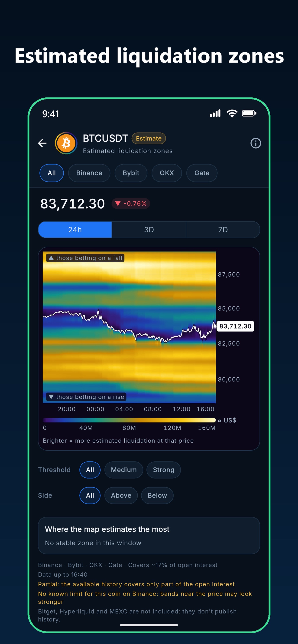The image size is (298, 644).
Task: Filter by Binance exchange
Action: pyautogui.click(x=89, y=173)
